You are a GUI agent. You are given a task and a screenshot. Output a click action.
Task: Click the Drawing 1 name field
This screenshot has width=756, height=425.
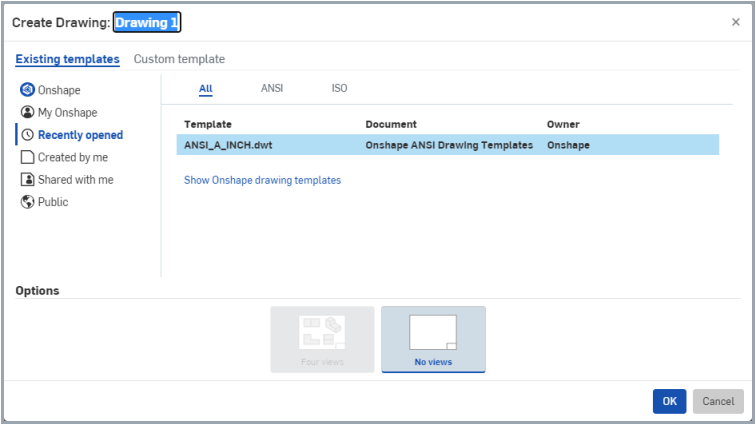coord(147,22)
